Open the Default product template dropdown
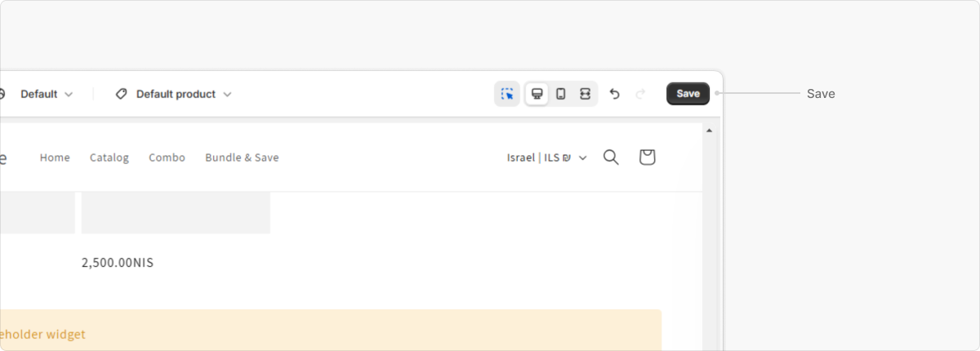 click(183, 94)
